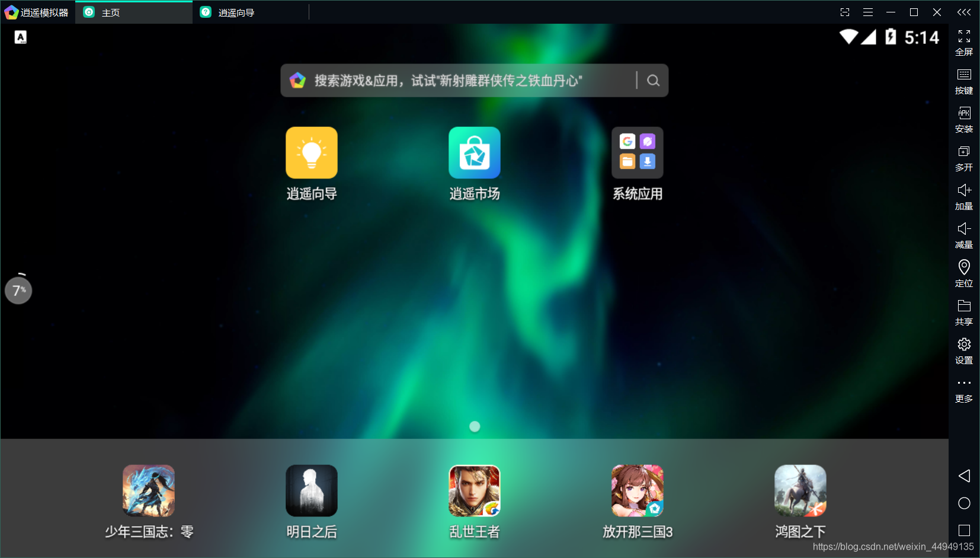The image size is (980, 558).
Task: Collapse the sidebar with the triple-chevron
Action: pyautogui.click(x=964, y=12)
